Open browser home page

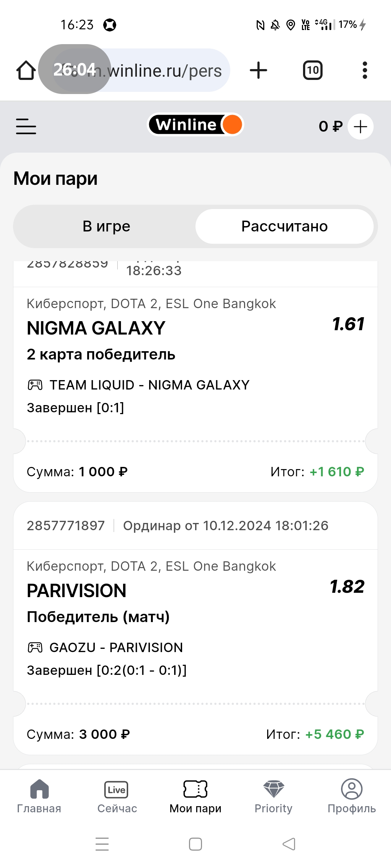click(26, 70)
